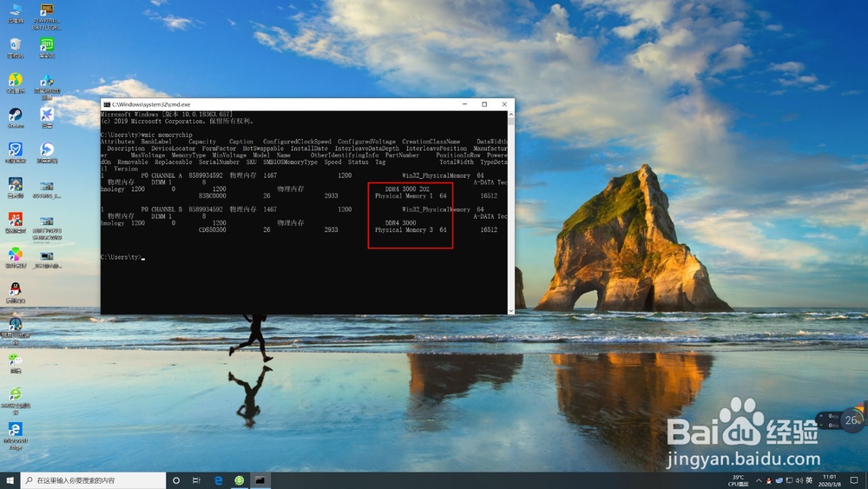The image size is (868, 489).
Task: Click the QQ icon in system tray
Action: (x=768, y=480)
